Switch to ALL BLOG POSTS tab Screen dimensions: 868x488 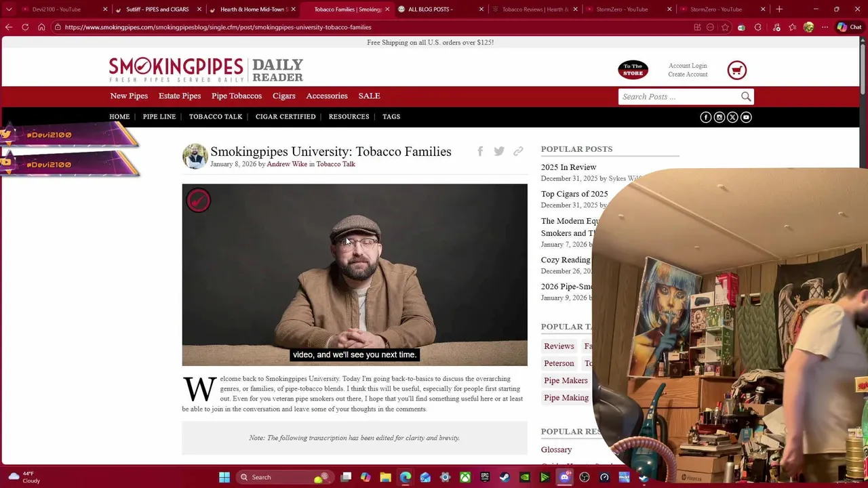click(x=441, y=9)
